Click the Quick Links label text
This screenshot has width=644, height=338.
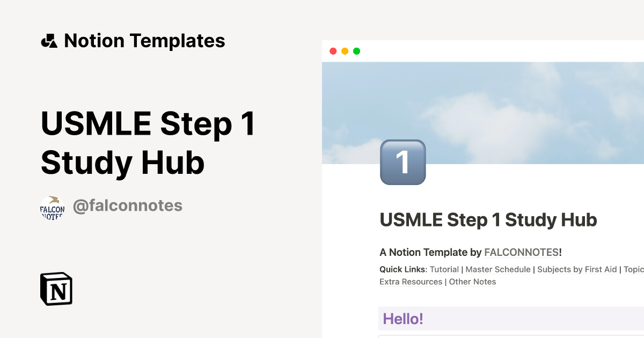[402, 269]
